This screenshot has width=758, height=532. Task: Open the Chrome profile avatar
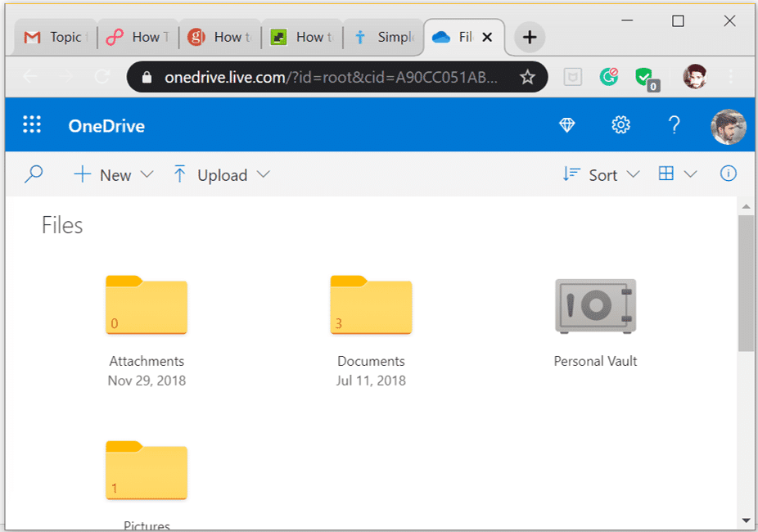(695, 76)
